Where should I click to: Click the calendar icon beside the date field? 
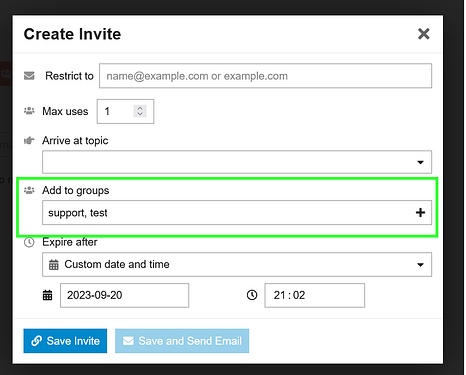48,295
